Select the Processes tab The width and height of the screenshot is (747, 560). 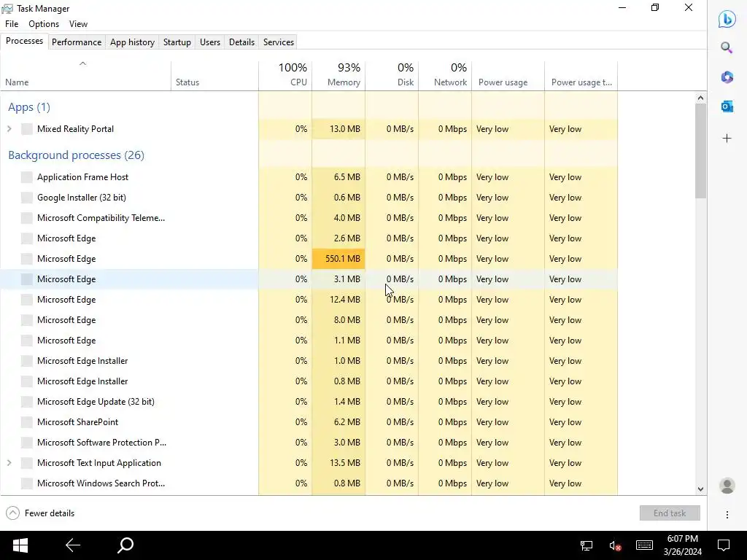click(24, 41)
